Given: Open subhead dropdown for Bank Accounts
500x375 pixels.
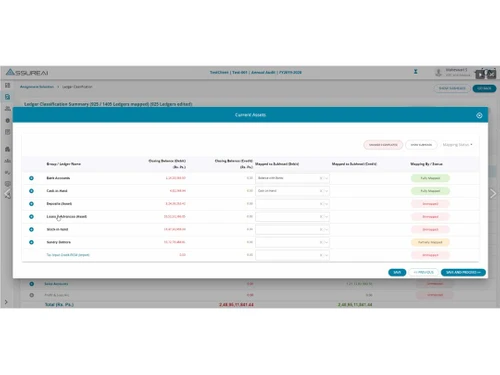Looking at the screenshot, I should coord(327,178).
